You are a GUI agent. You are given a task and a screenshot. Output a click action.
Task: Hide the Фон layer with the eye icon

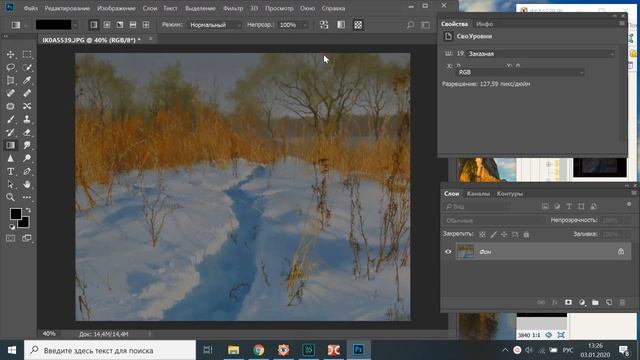click(x=448, y=252)
